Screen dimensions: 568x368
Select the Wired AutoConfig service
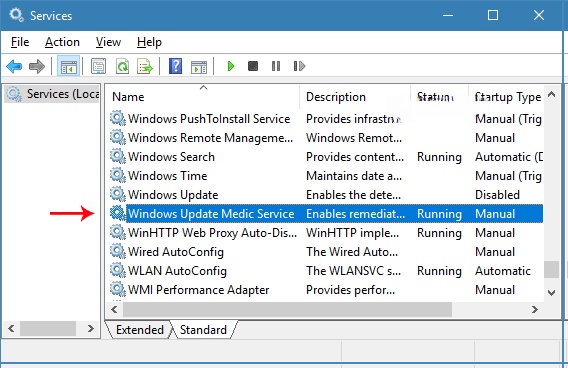click(x=176, y=252)
